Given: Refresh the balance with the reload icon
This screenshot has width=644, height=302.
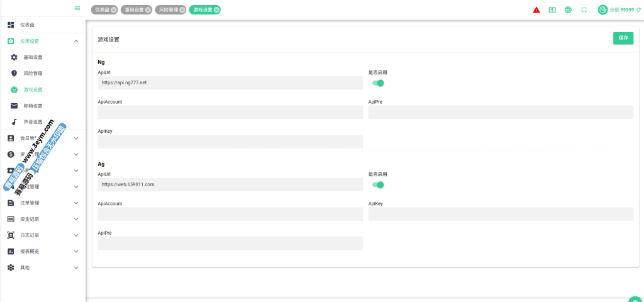Looking at the screenshot, I should coord(638,10).
